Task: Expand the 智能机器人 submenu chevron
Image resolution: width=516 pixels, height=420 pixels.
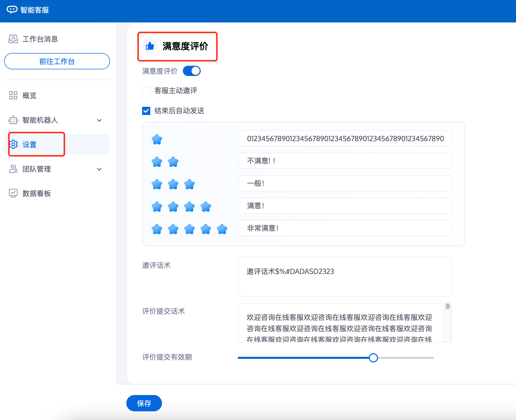Action: 99,120
